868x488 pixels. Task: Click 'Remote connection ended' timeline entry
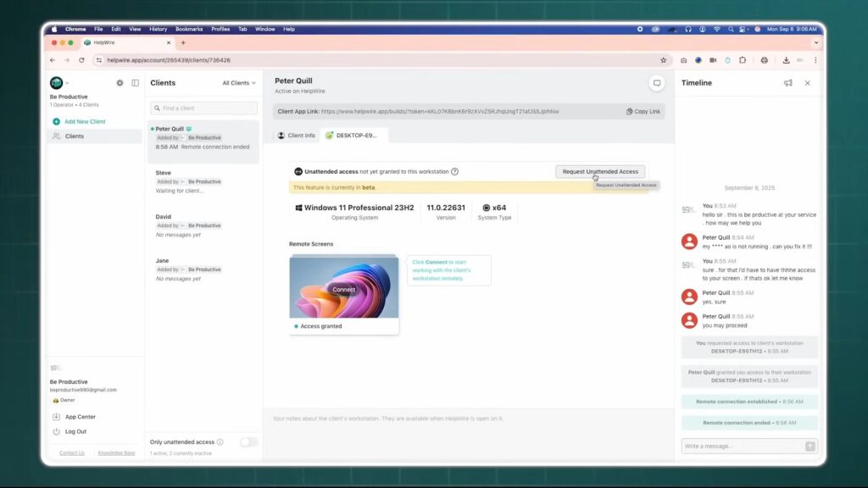pos(749,423)
